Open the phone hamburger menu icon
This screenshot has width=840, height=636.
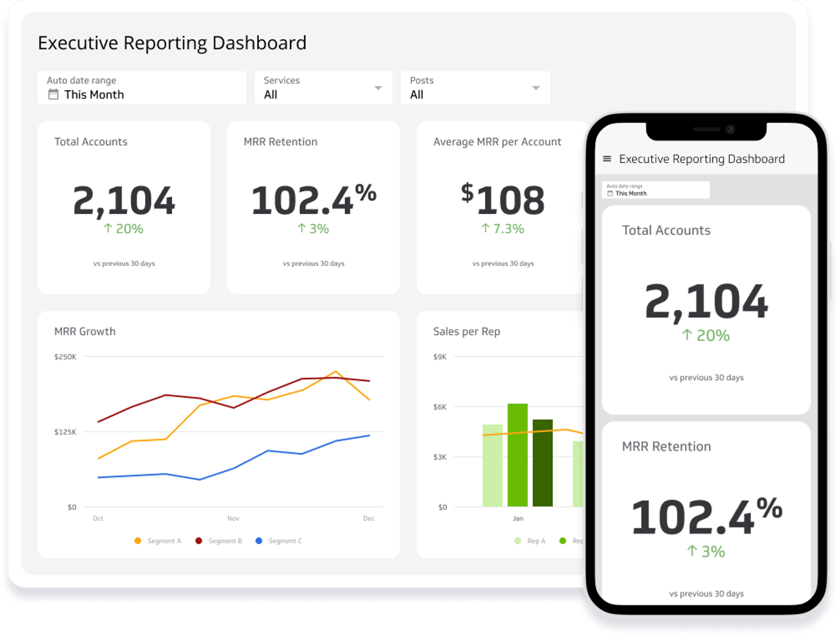(x=607, y=159)
